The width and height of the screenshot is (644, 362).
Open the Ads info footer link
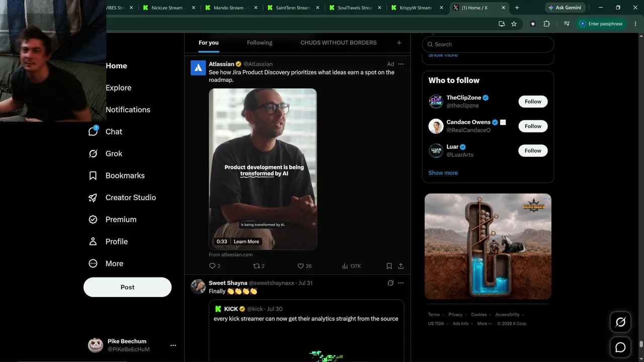[460, 324]
